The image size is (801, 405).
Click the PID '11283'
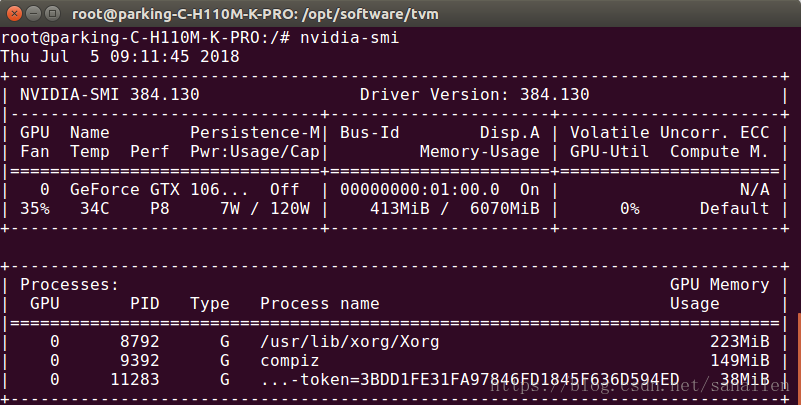tap(135, 379)
